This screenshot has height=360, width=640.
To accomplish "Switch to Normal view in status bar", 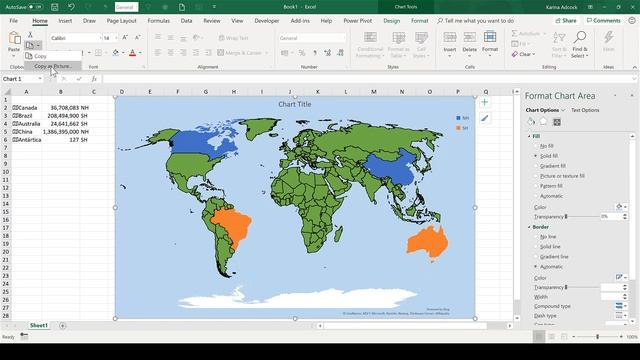I will [x=539, y=337].
